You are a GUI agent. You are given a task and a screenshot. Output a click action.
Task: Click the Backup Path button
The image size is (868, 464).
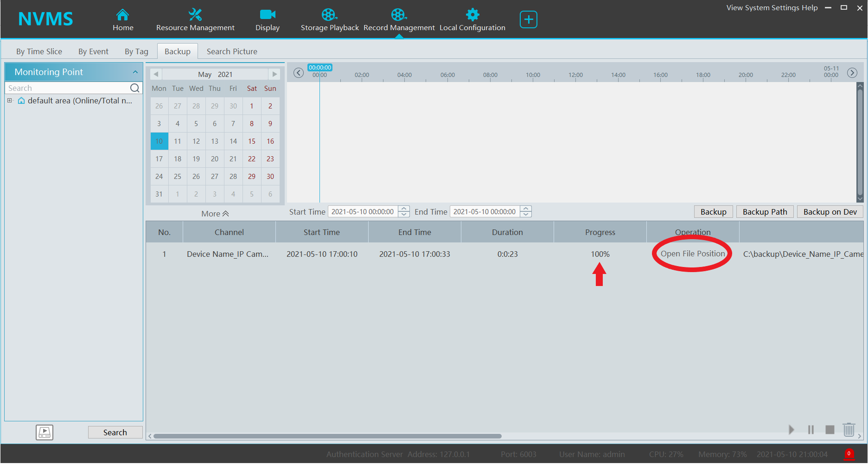pos(765,212)
